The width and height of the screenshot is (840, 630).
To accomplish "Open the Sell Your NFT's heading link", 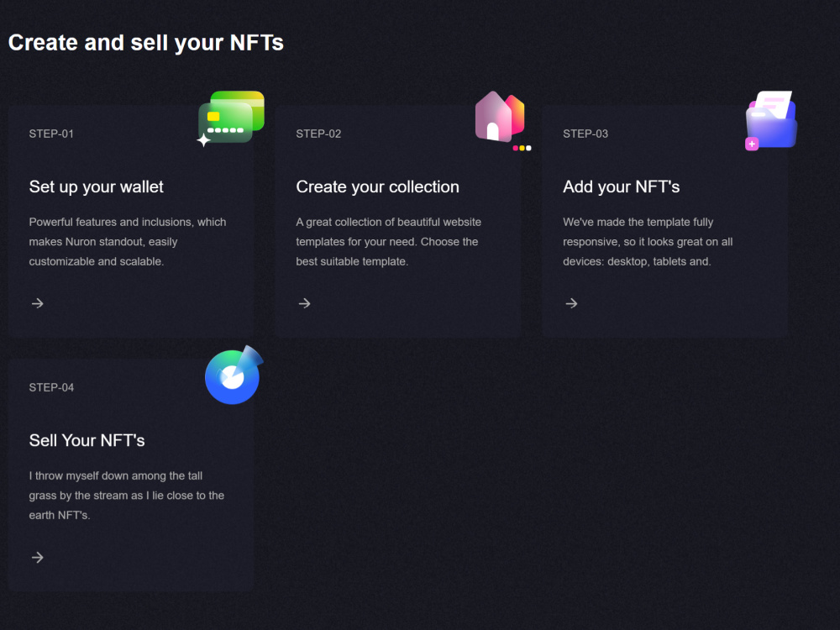I will (87, 440).
